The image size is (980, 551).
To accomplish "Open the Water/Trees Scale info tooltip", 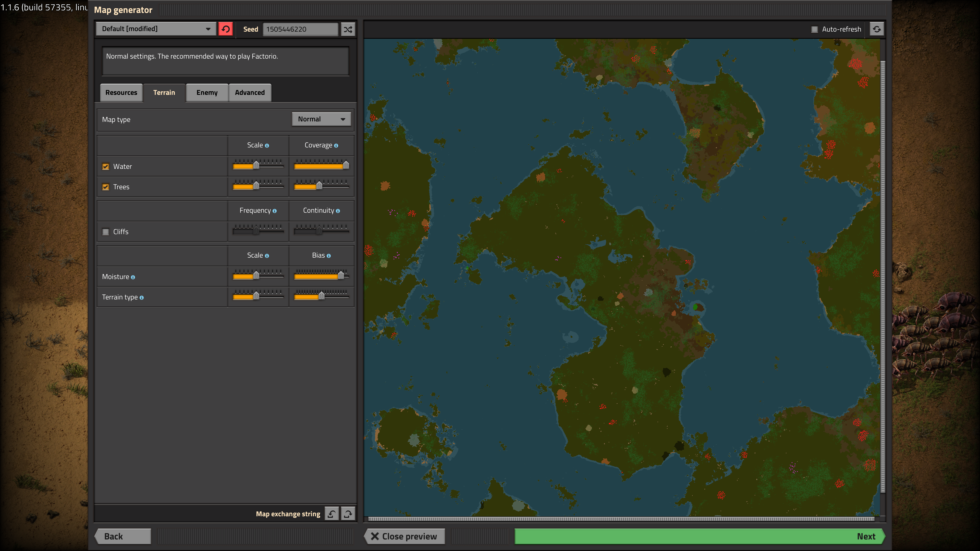I will 267,146.
